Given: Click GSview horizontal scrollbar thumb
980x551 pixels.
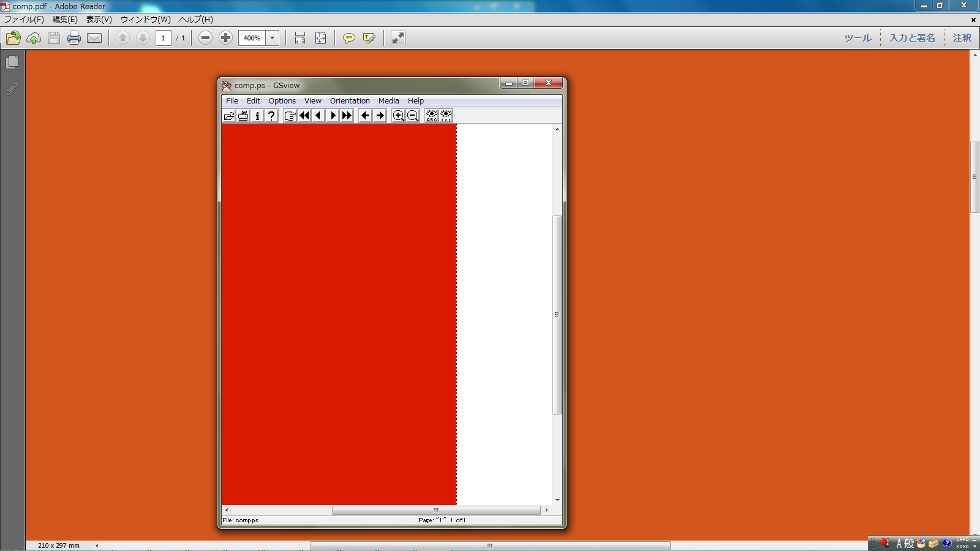Looking at the screenshot, I should pyautogui.click(x=436, y=510).
